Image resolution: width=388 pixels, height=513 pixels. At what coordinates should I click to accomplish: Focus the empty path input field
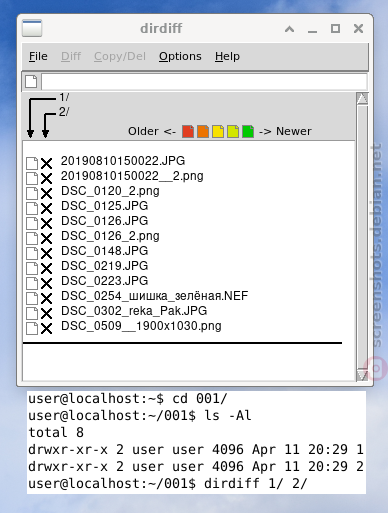coord(204,82)
